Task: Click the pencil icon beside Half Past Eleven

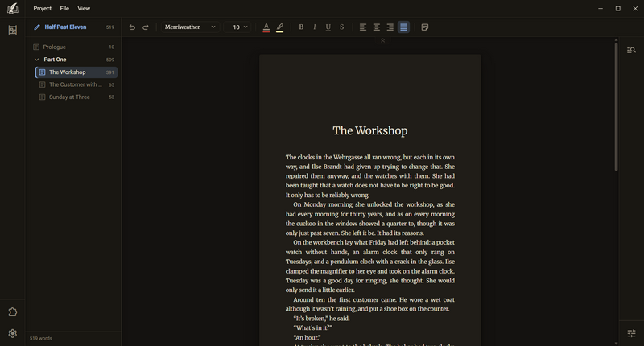Action: pyautogui.click(x=37, y=27)
